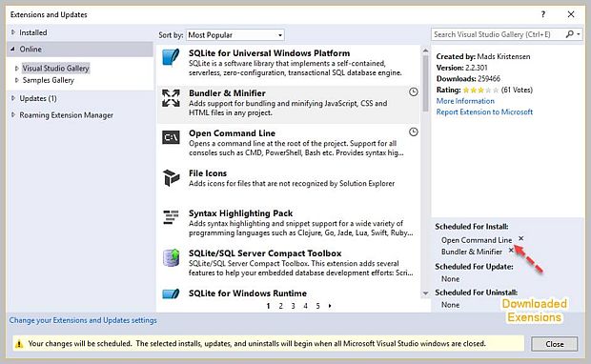This screenshot has width=591, height=364.
Task: Click Bundler & Minifier under Scheduled For Install
Action: pos(472,252)
